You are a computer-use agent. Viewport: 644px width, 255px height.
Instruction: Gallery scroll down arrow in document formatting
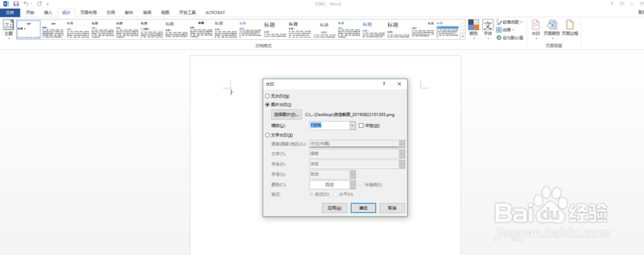pyautogui.click(x=463, y=30)
